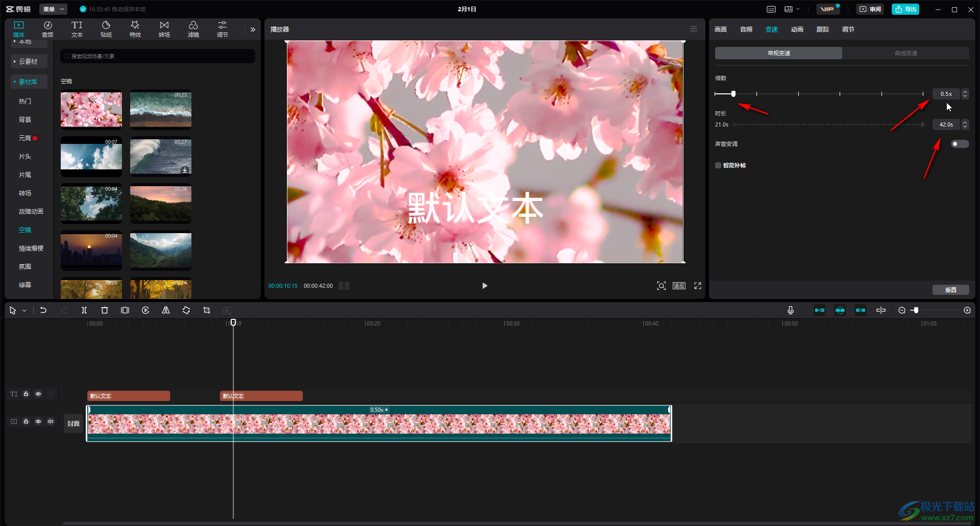Switch to the 跟踪 tracking tab
980x526 pixels.
point(823,30)
